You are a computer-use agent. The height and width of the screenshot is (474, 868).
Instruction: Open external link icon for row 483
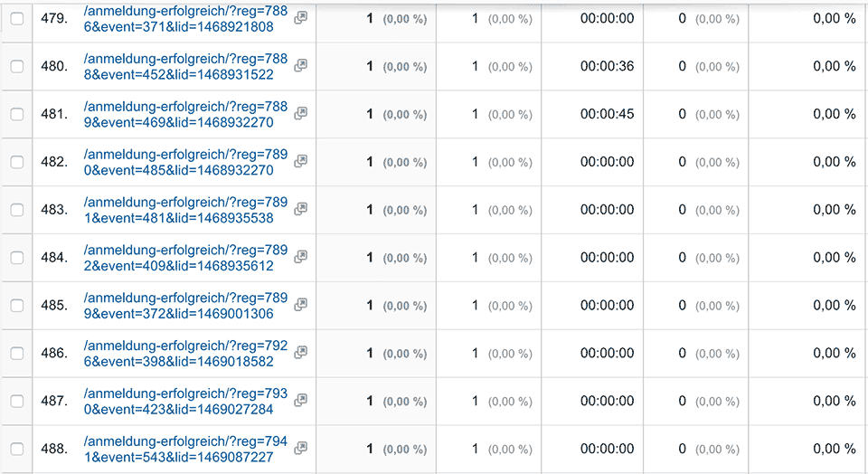click(x=301, y=209)
